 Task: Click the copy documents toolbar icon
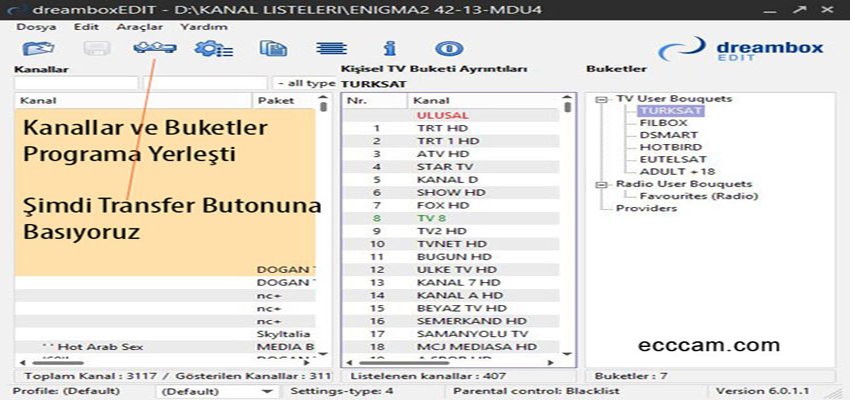click(x=273, y=49)
